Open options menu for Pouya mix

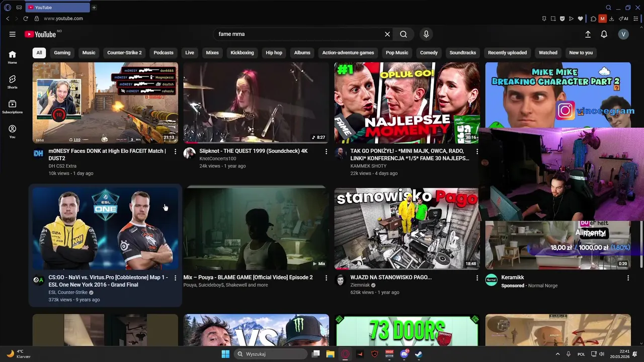pyautogui.click(x=326, y=278)
